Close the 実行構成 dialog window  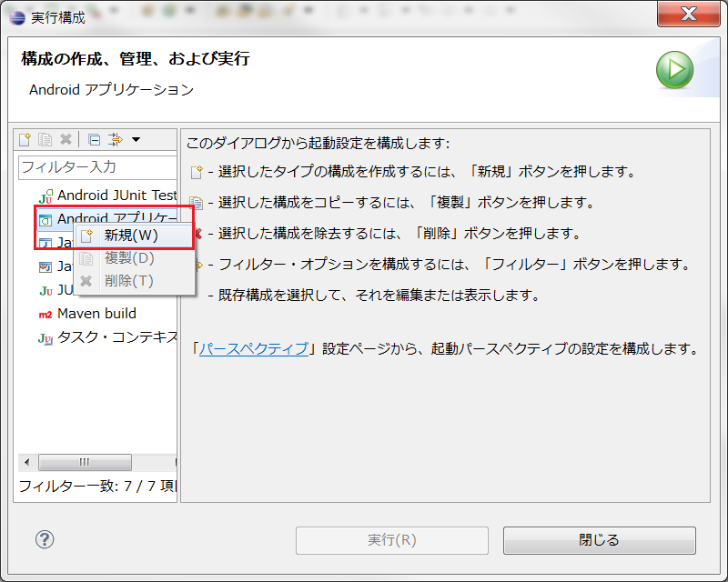click(x=689, y=14)
